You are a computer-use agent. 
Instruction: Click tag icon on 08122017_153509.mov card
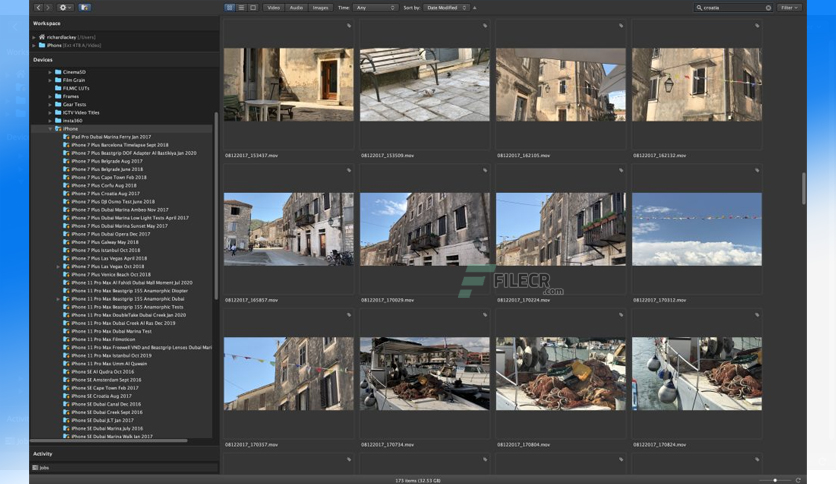(x=485, y=26)
